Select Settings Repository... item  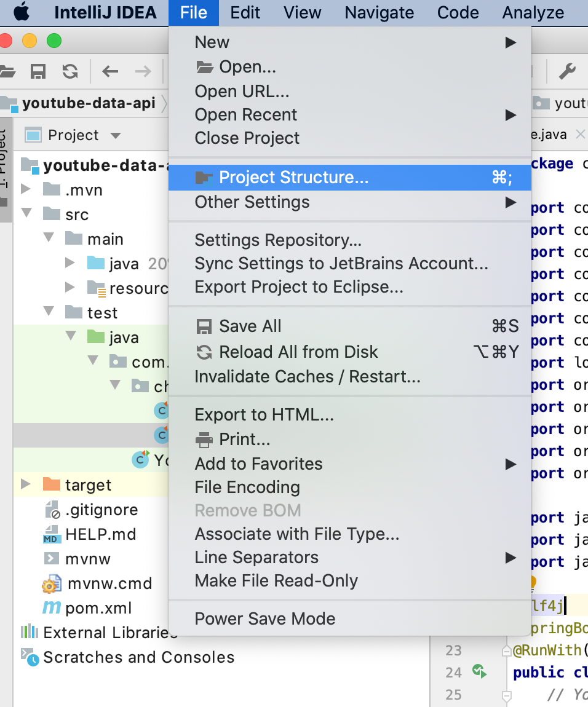pyautogui.click(x=350, y=240)
